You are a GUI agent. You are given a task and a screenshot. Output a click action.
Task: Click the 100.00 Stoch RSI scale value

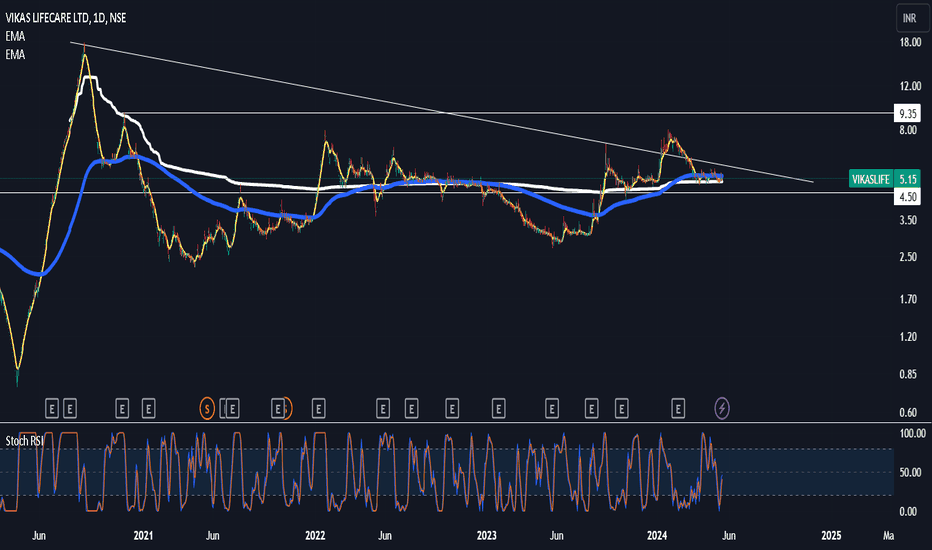pos(912,433)
